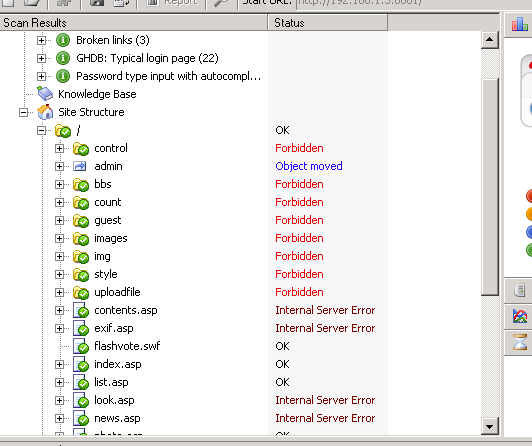Click 'Internal Server Error' status for contents.asp

pos(325,310)
